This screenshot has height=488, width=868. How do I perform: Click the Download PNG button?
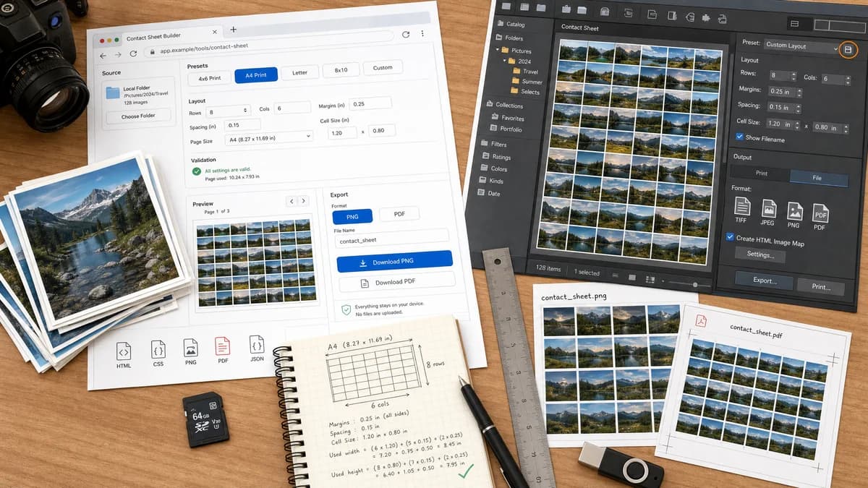tap(394, 261)
